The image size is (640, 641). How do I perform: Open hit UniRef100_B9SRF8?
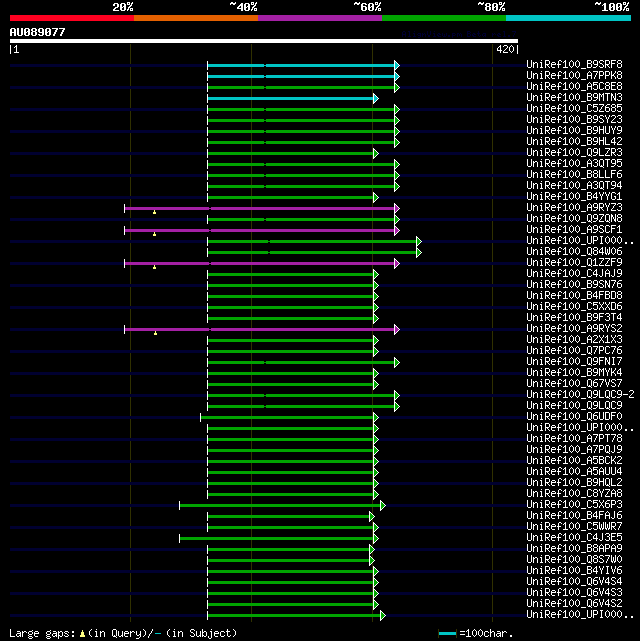pos(574,65)
